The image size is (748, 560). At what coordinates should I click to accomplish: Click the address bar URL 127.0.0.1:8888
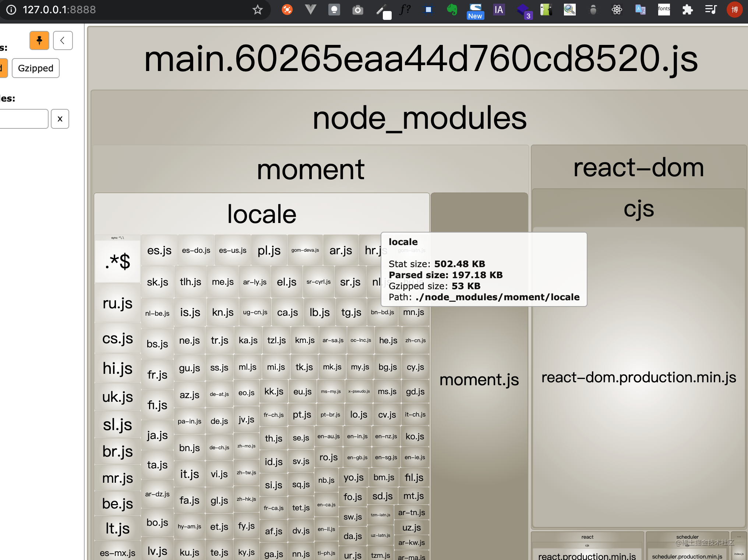click(x=59, y=10)
